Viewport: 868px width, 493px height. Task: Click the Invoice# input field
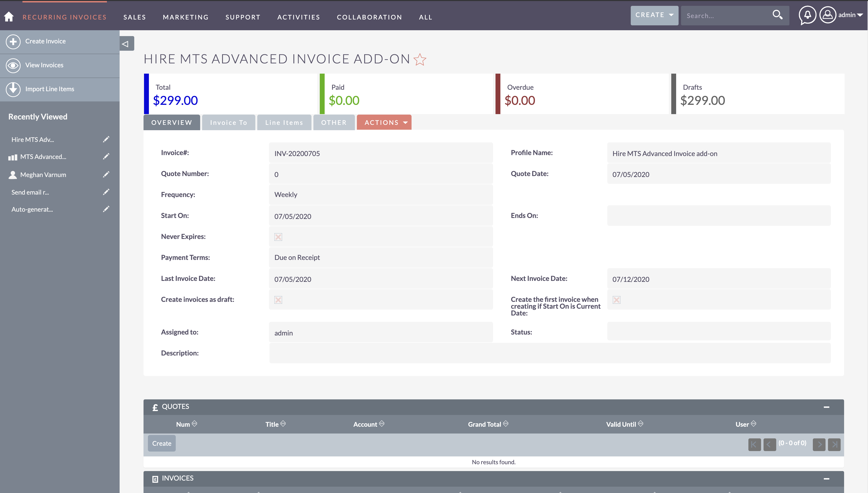point(381,153)
